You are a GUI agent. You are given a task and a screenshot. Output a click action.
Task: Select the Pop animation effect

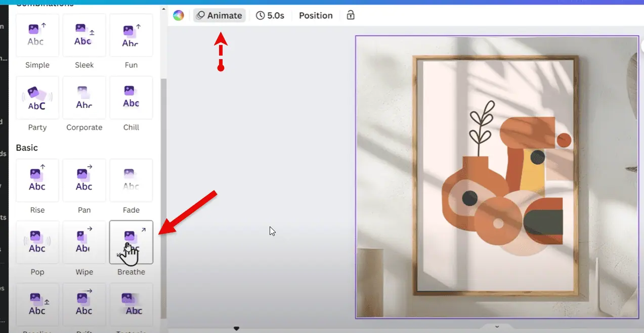click(x=37, y=242)
